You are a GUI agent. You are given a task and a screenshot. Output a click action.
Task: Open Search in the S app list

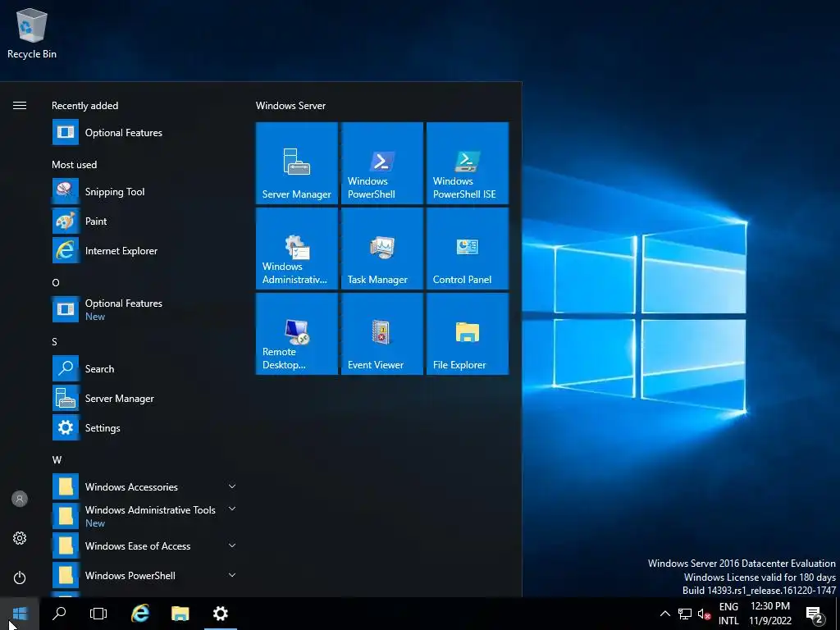pos(144,368)
